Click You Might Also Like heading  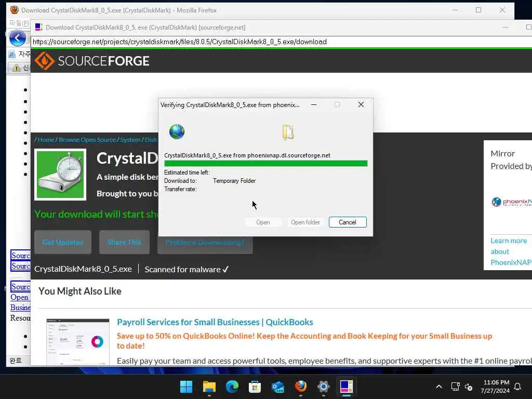click(x=79, y=291)
